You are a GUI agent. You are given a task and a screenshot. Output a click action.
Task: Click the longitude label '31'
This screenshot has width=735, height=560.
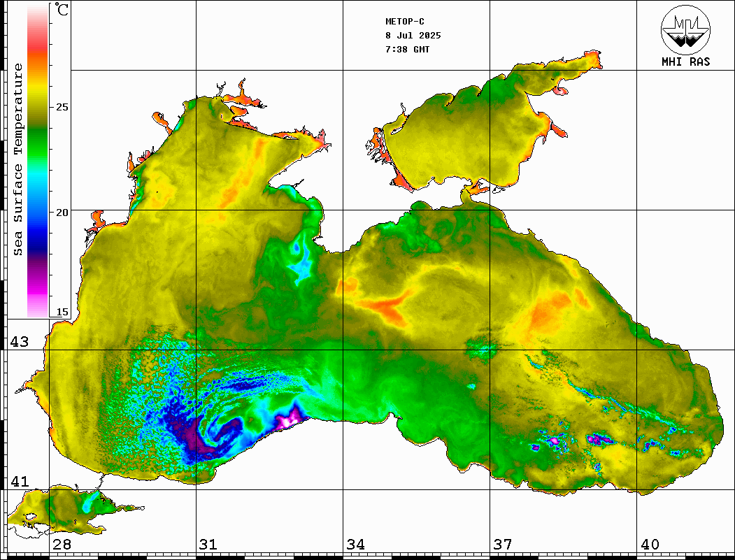pyautogui.click(x=208, y=544)
